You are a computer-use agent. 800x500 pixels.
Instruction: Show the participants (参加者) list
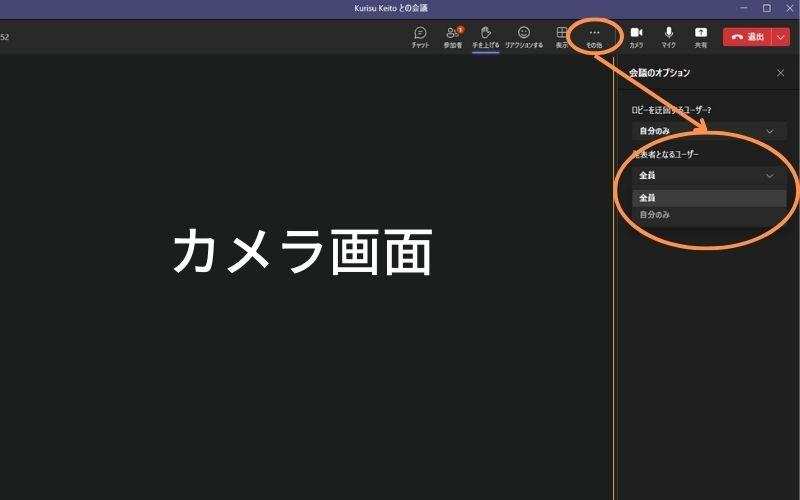pos(453,37)
